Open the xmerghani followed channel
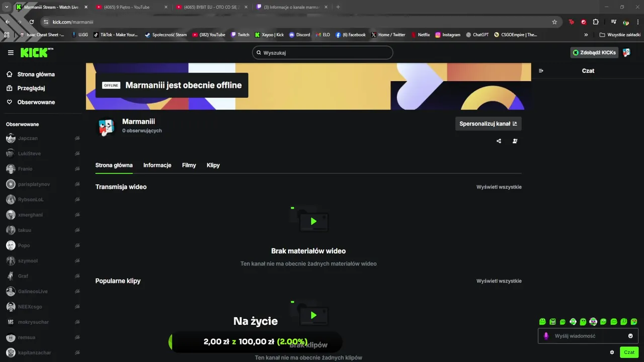 (43, 215)
